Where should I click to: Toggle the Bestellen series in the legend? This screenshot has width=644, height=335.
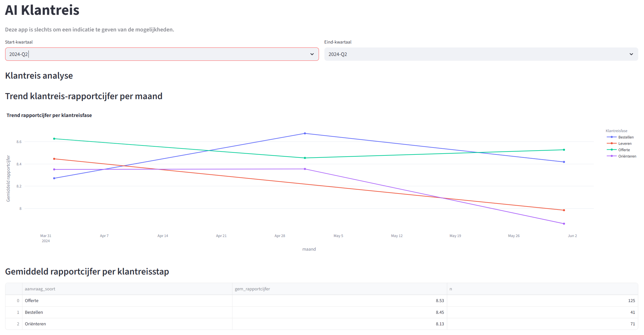[x=626, y=137]
